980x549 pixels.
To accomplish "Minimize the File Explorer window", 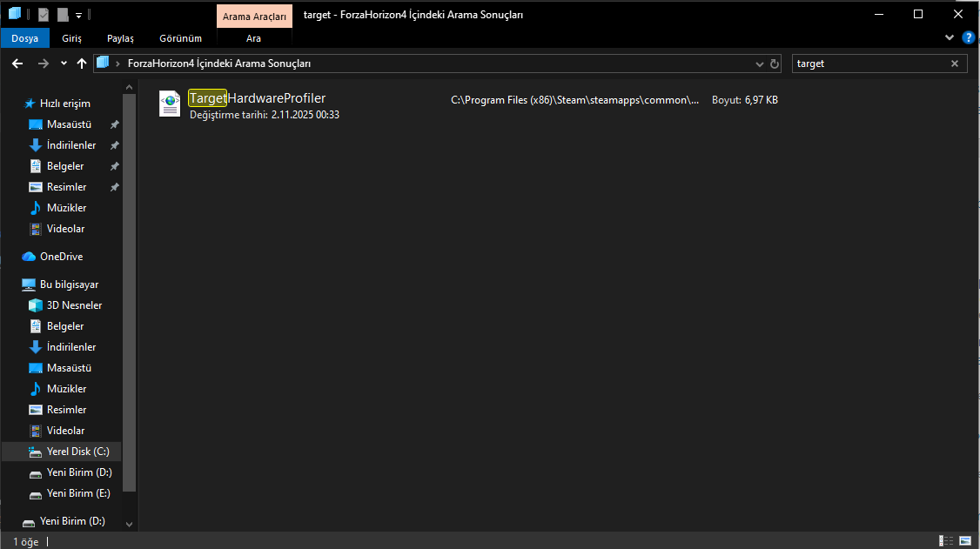I will coord(879,15).
